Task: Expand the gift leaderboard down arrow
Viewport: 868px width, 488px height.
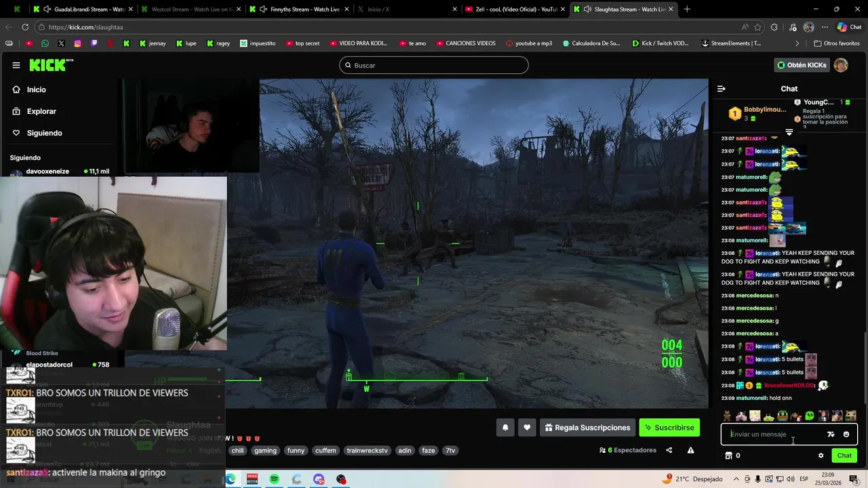Action: pyautogui.click(x=789, y=132)
